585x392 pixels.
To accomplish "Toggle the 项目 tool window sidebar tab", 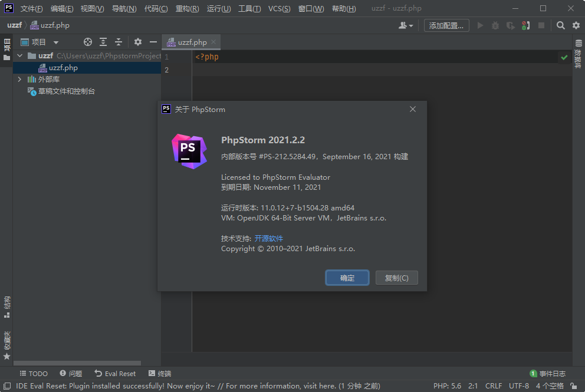I will pyautogui.click(x=6, y=50).
